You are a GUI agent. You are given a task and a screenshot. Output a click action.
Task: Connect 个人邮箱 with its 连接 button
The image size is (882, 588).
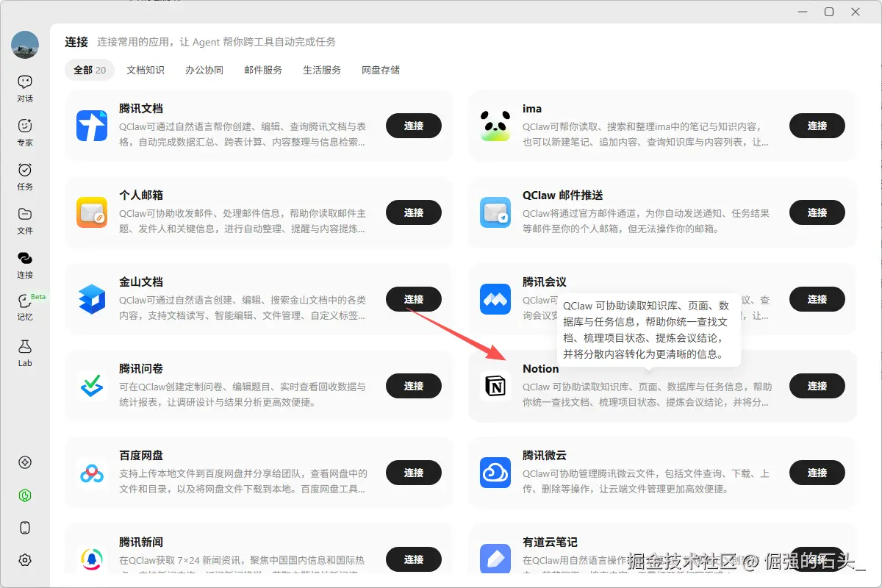414,212
